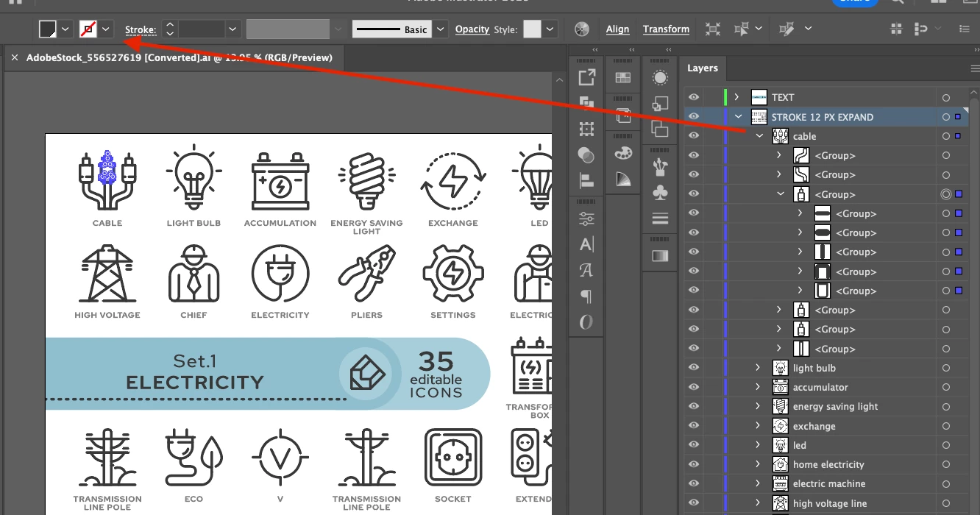This screenshot has height=515, width=980.
Task: Open the Character panel icon
Action: point(586,245)
